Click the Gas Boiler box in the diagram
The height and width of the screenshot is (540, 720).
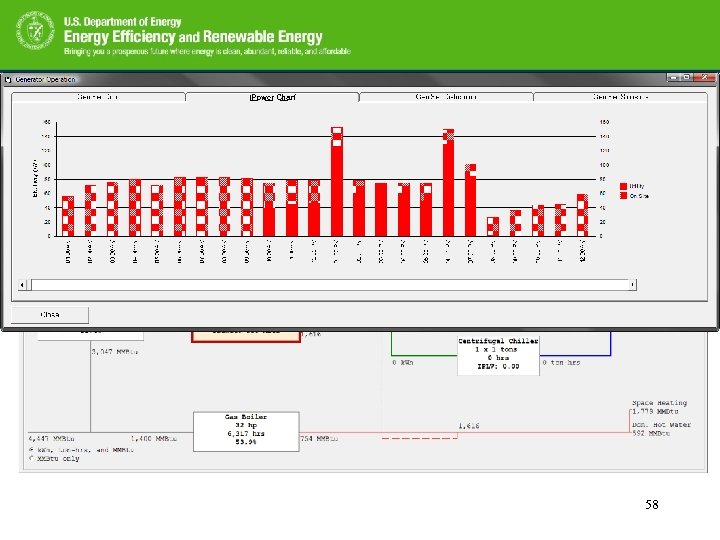[x=246, y=432]
